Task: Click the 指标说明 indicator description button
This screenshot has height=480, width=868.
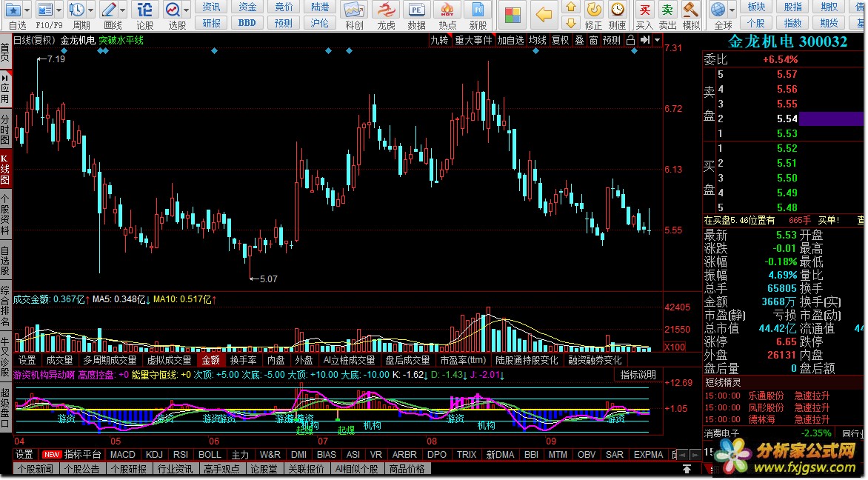Action: click(x=638, y=375)
